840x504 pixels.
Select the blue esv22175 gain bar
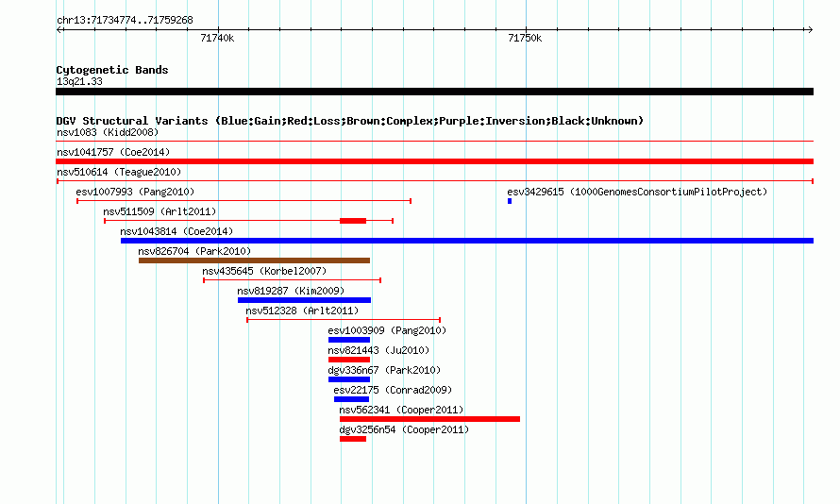point(351,399)
